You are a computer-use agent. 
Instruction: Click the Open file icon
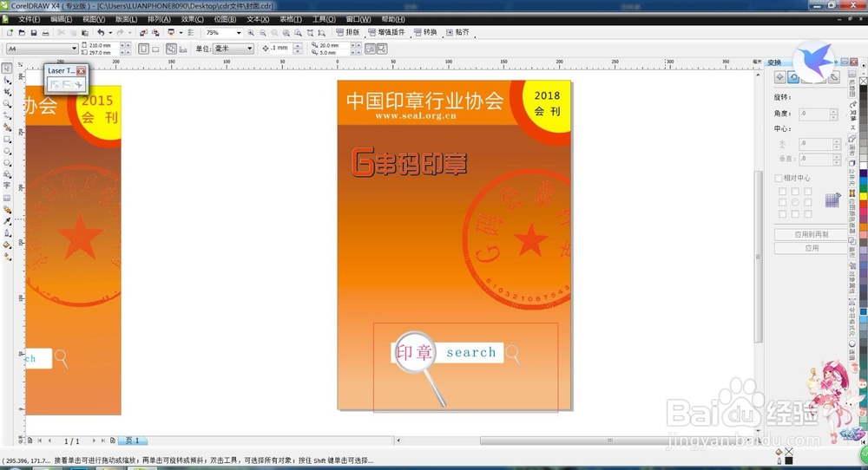coord(22,33)
